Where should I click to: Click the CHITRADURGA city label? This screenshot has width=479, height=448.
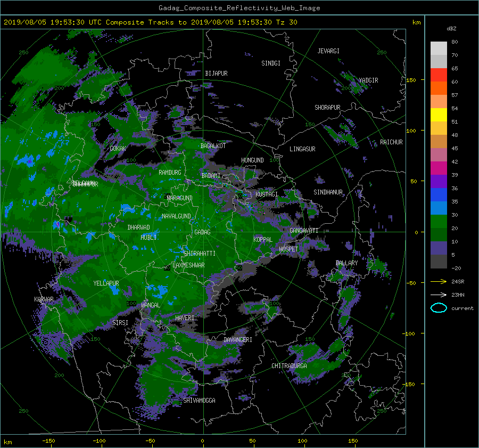pos(290,366)
